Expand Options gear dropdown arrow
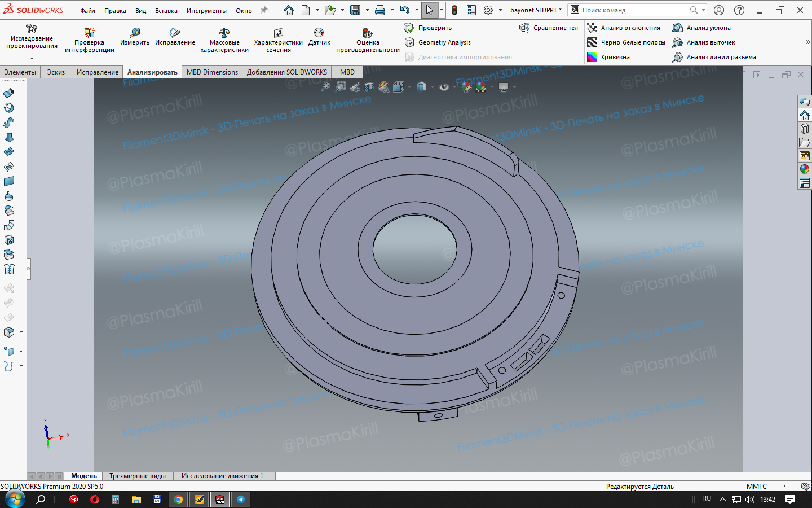Screen dimensions: 812x508 click(x=500, y=10)
